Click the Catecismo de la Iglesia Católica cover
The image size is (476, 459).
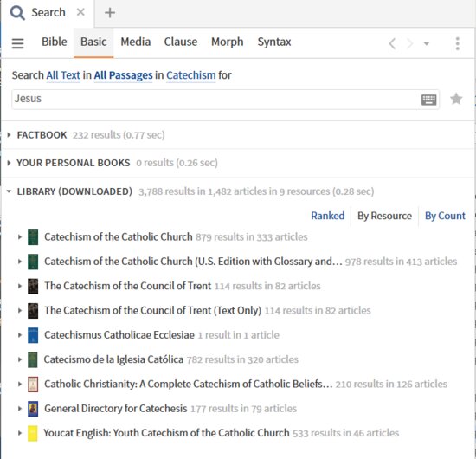coord(33,359)
